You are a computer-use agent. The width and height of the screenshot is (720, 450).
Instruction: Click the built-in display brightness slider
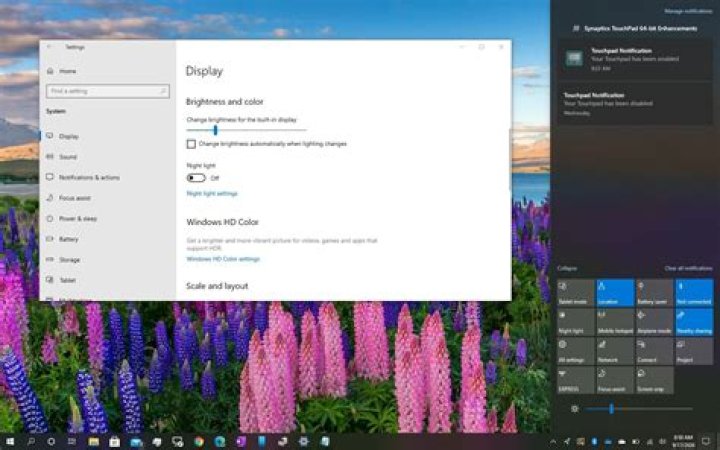tap(246, 130)
